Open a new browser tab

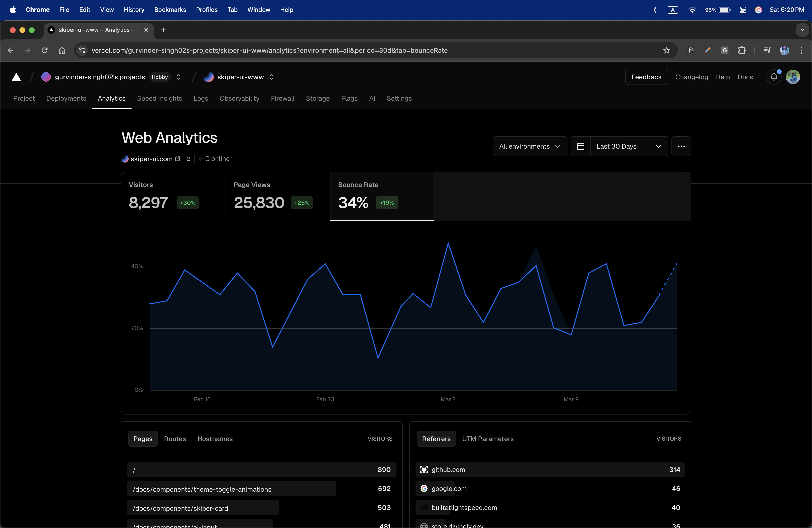pos(163,30)
